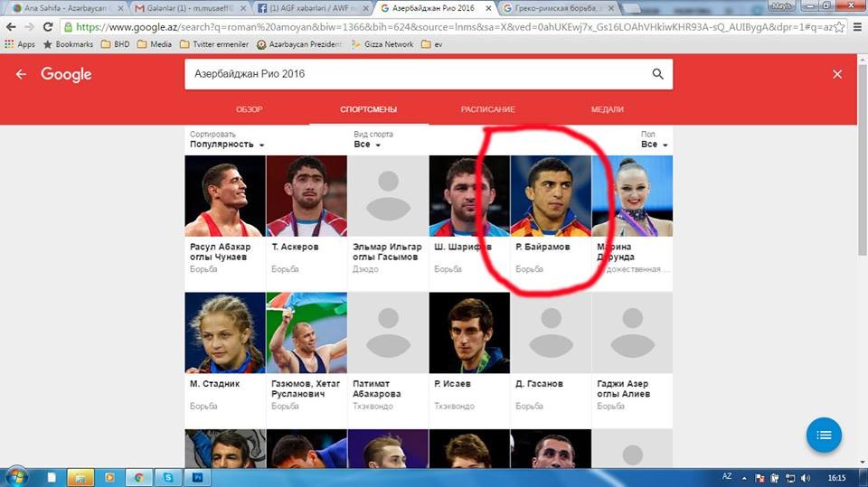Click name text М. Стадник
The height and width of the screenshot is (487, 868).
click(215, 383)
